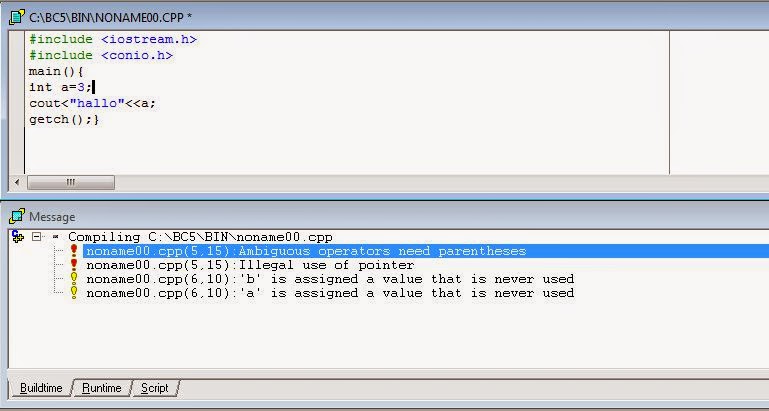Click warning bulb icon for 'a' message
Image resolution: width=769 pixels, height=411 pixels.
click(x=74, y=293)
